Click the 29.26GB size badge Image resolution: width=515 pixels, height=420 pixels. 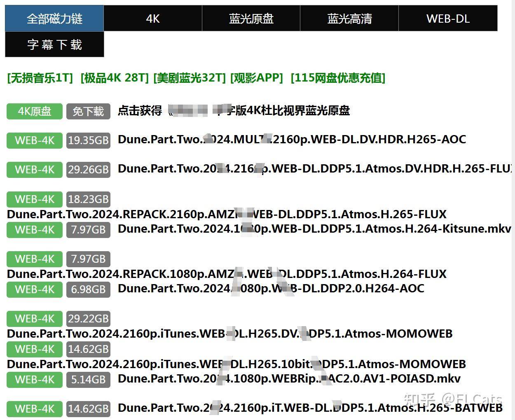click(88, 170)
